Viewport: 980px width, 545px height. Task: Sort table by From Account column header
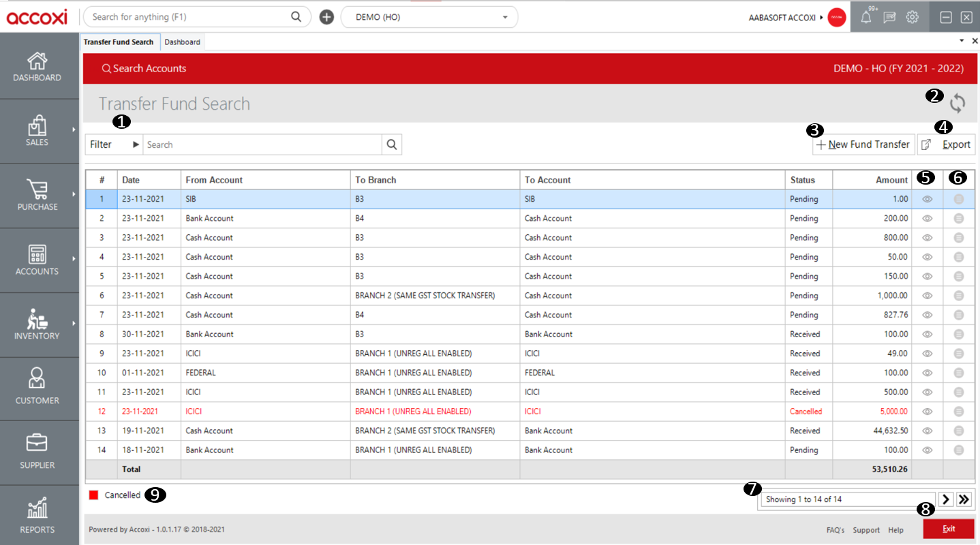(x=266, y=180)
